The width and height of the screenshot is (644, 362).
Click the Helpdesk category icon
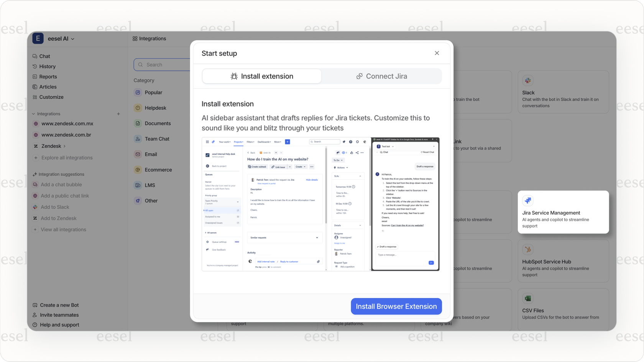click(138, 108)
